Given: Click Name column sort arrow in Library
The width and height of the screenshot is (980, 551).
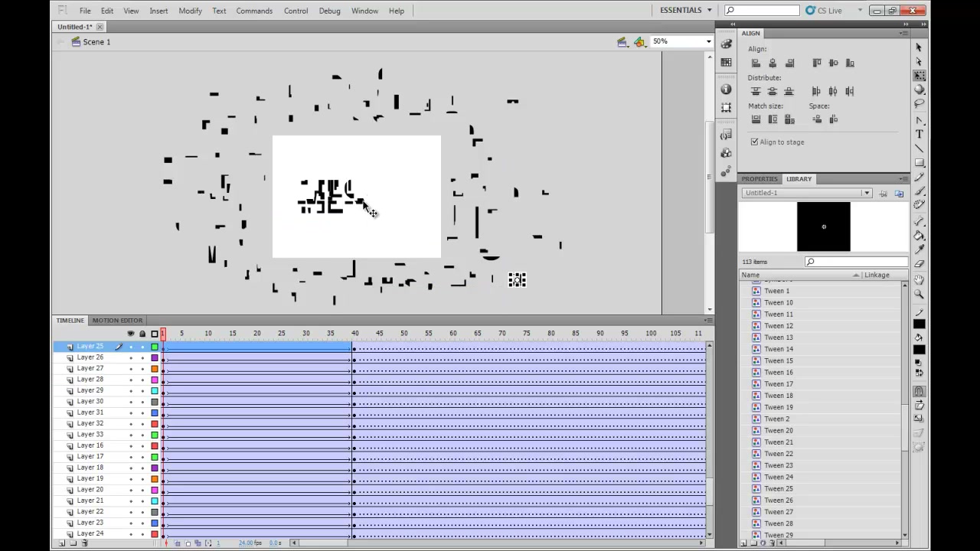Looking at the screenshot, I should (856, 275).
